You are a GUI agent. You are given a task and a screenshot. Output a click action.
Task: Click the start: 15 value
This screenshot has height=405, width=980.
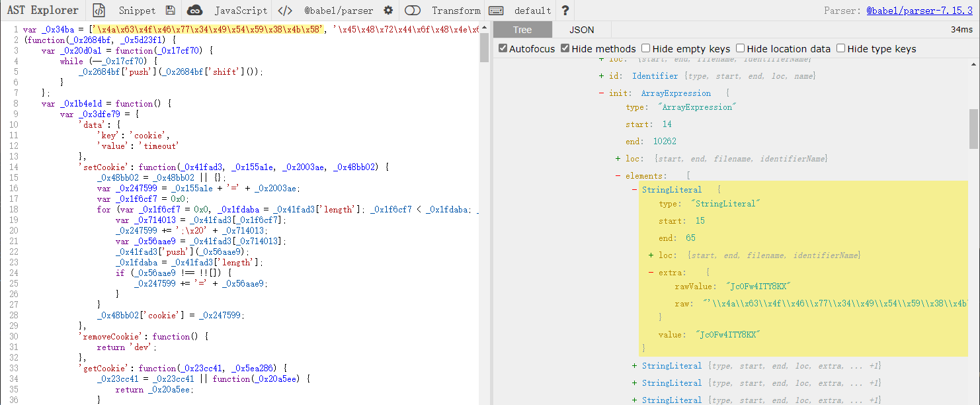coord(700,220)
